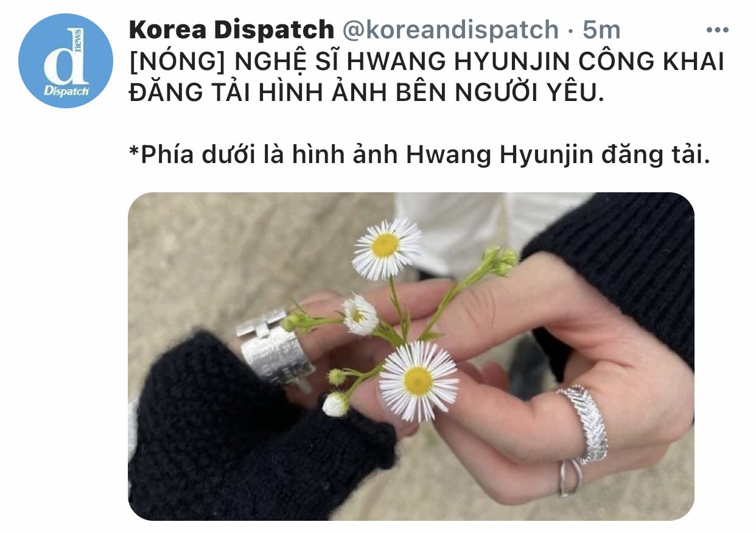Click the Korea Dispatch display name
Screen dimensions: 756x533
231,30
